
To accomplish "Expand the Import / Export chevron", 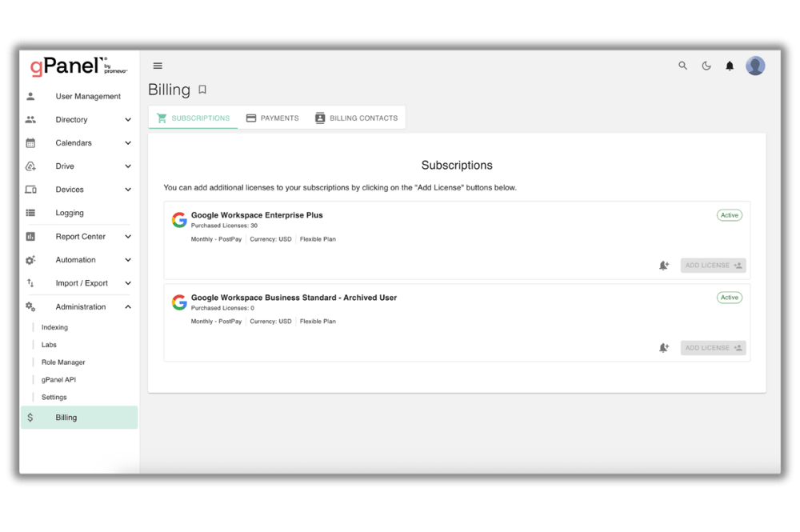I will click(128, 283).
